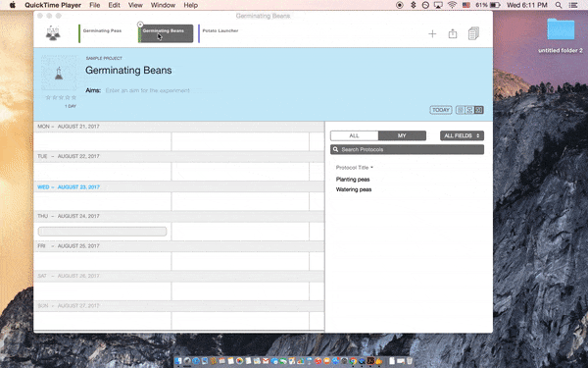The image size is (588, 368).
Task: Open the Gmail icon in the Dock
Action: point(266,361)
